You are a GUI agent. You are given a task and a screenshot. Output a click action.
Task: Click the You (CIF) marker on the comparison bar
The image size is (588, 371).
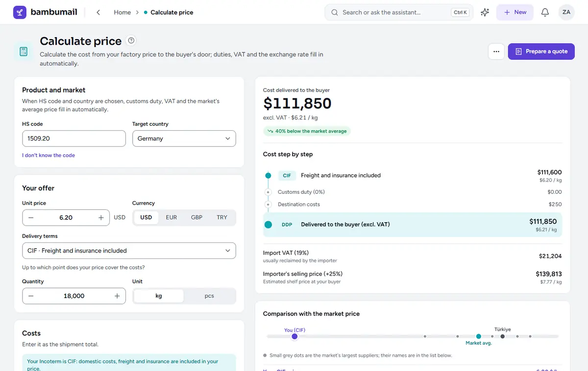[x=294, y=336]
